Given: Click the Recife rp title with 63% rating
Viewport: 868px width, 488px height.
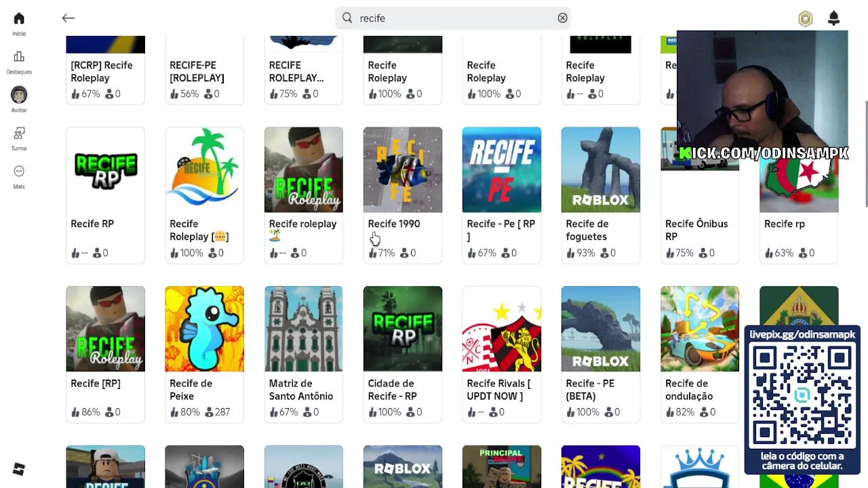Looking at the screenshot, I should coord(785,224).
